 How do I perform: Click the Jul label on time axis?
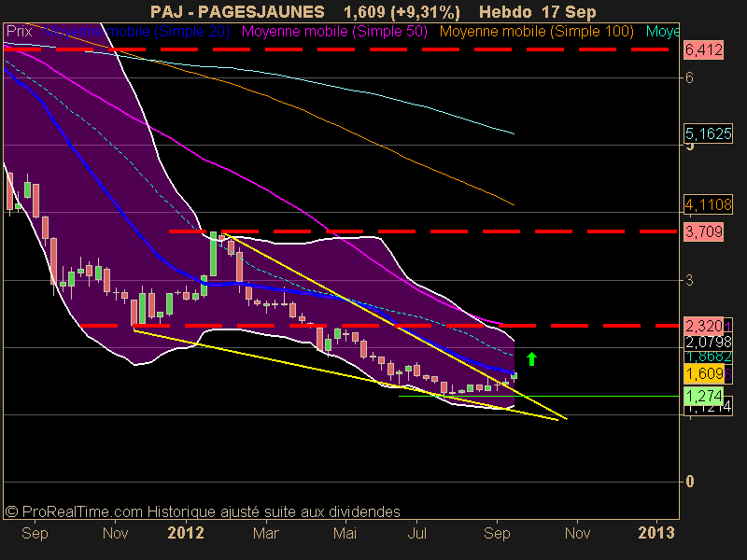pos(416,533)
